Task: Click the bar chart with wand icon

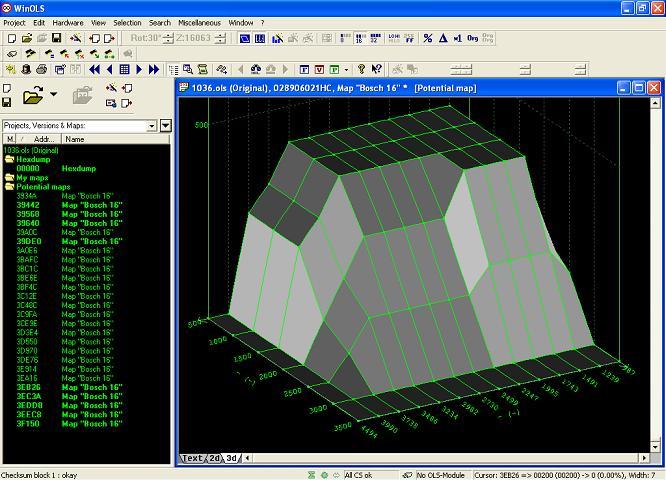Action: [x=277, y=39]
